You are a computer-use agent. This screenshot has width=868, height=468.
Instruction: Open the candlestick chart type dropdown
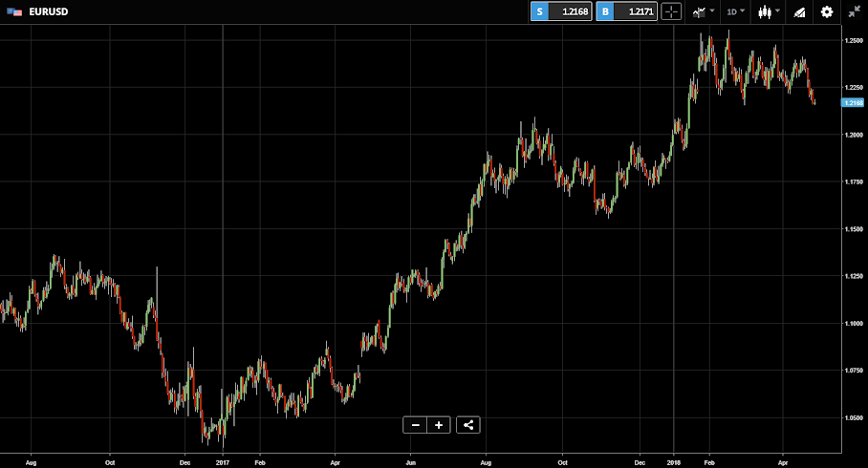(769, 11)
